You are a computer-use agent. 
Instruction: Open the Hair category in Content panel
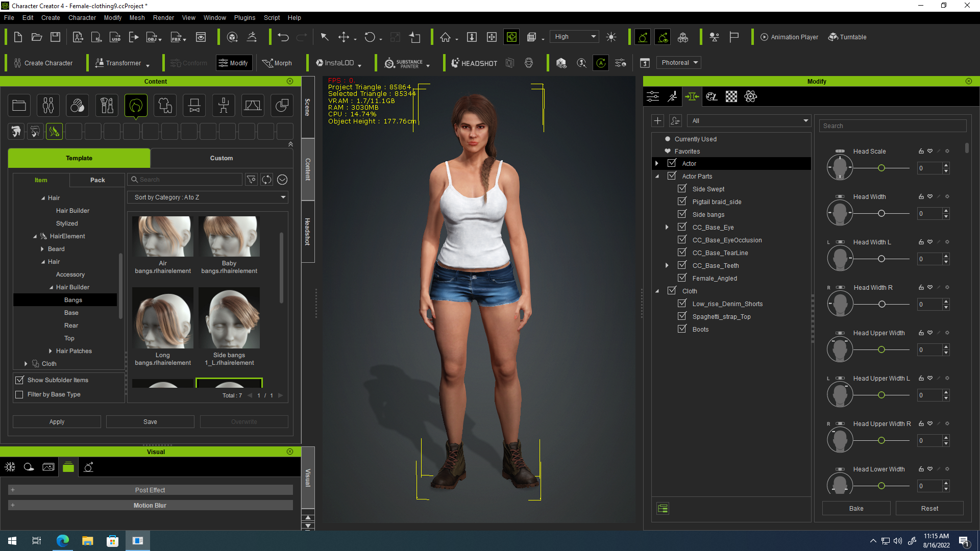(136, 106)
